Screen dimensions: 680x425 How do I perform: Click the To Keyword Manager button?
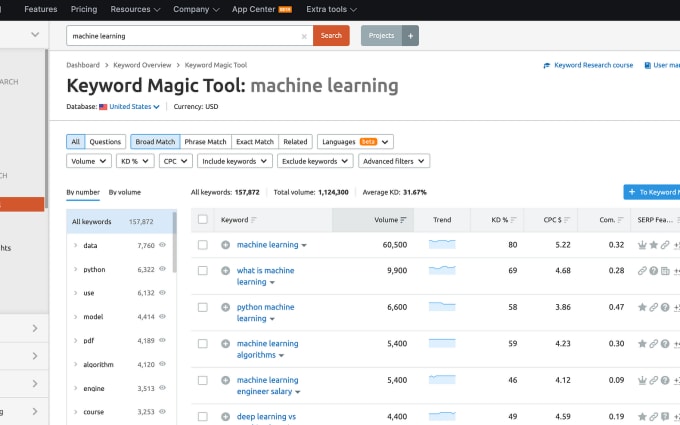652,192
